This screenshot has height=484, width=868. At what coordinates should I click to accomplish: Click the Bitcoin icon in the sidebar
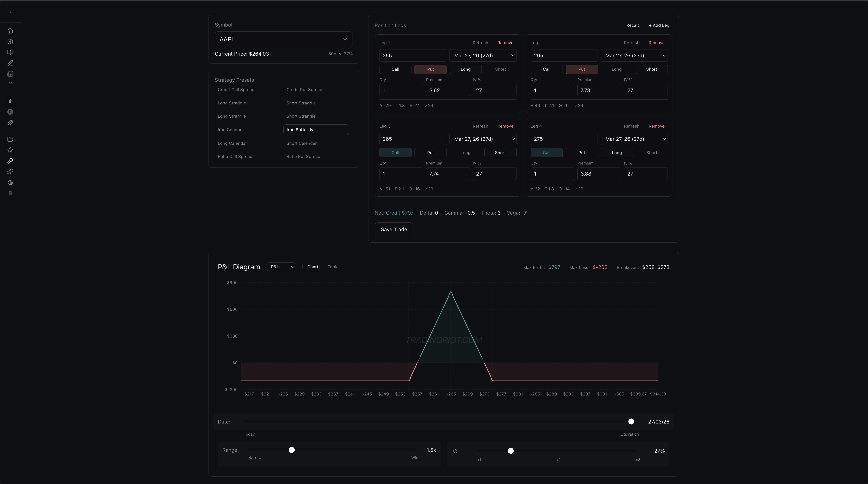tap(10, 112)
